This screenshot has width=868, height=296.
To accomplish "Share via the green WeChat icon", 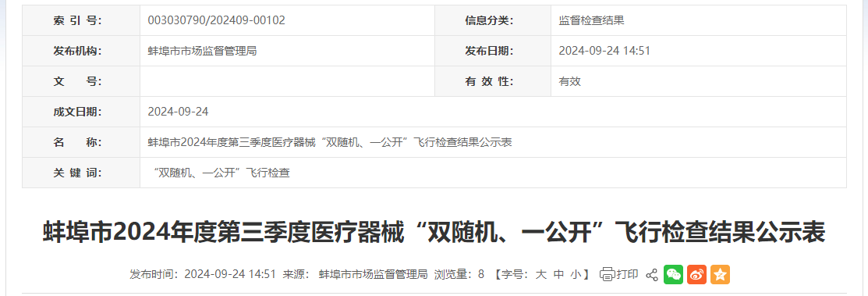I will [x=673, y=274].
